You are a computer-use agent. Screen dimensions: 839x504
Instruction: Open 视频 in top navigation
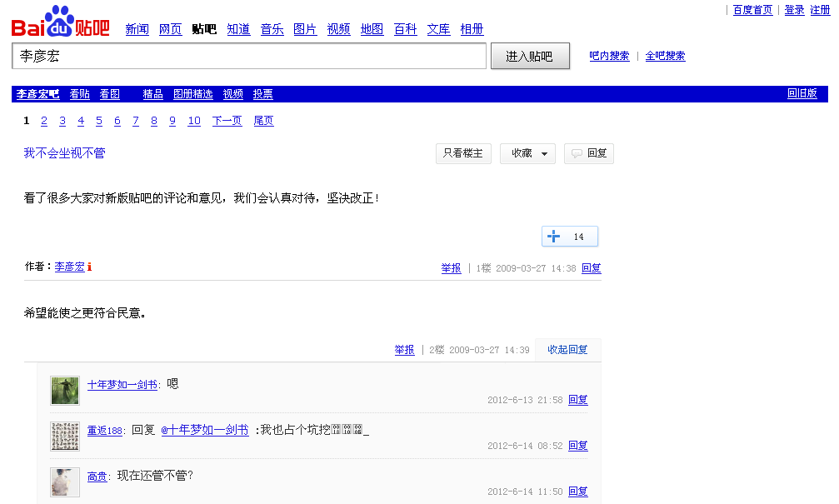coord(339,29)
